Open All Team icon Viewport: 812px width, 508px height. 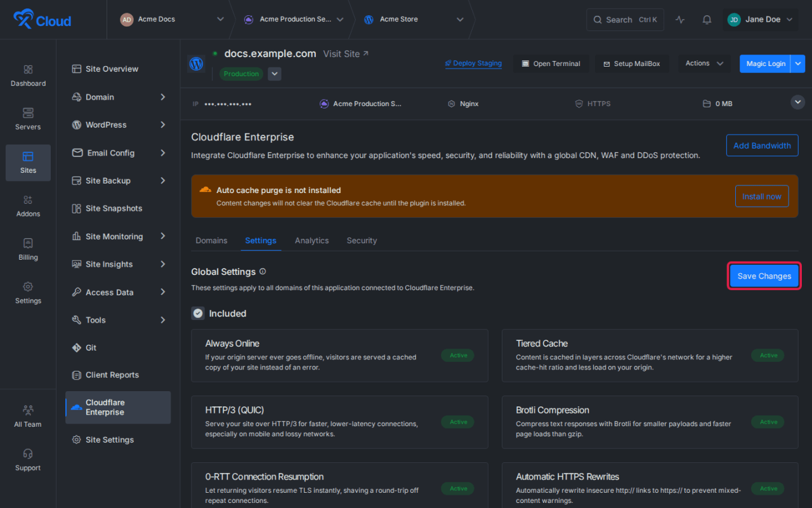tap(28, 410)
